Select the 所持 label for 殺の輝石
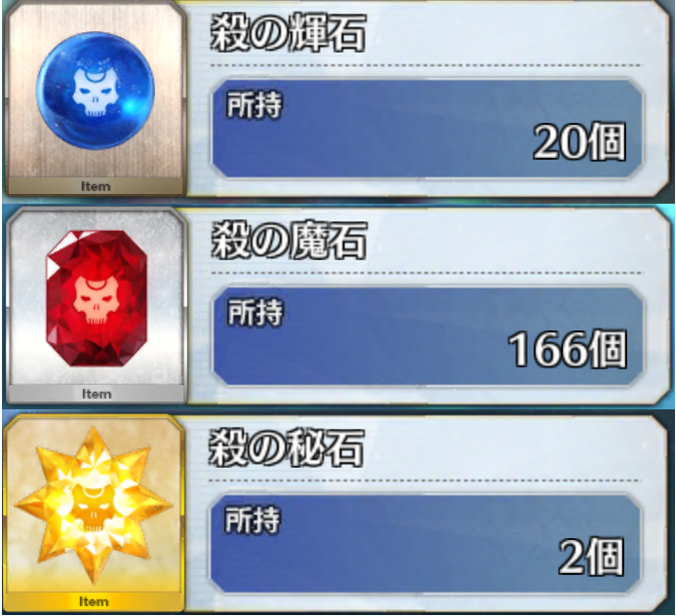The image size is (676, 616). 255,104
